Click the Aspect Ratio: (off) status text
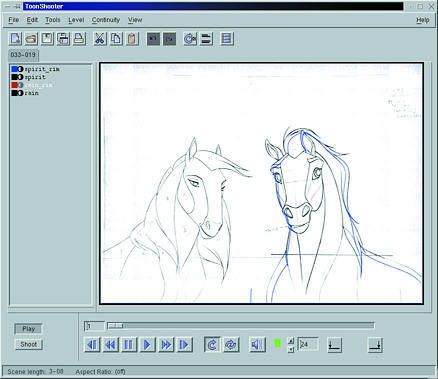The width and height of the screenshot is (438, 379). coord(101,371)
